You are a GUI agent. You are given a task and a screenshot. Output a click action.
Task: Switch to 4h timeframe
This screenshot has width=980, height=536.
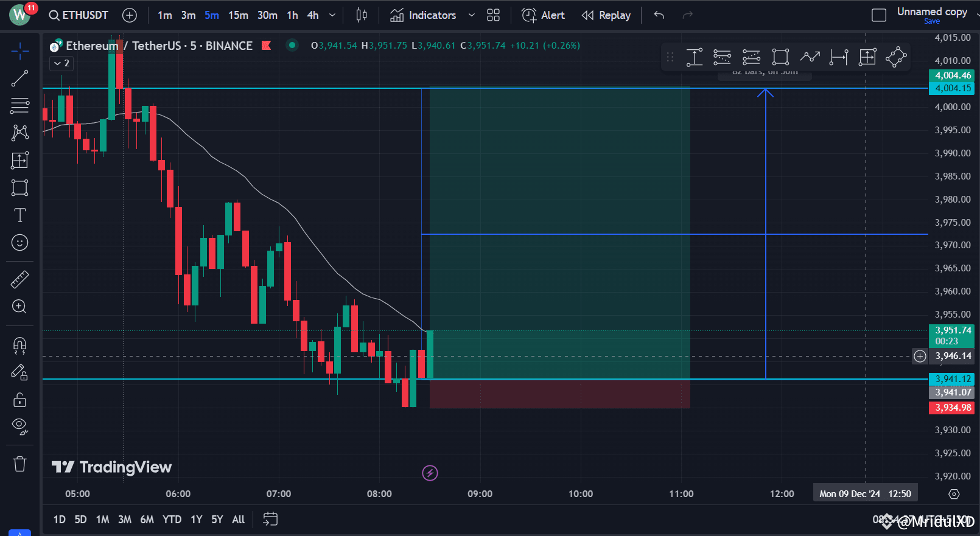(313, 15)
